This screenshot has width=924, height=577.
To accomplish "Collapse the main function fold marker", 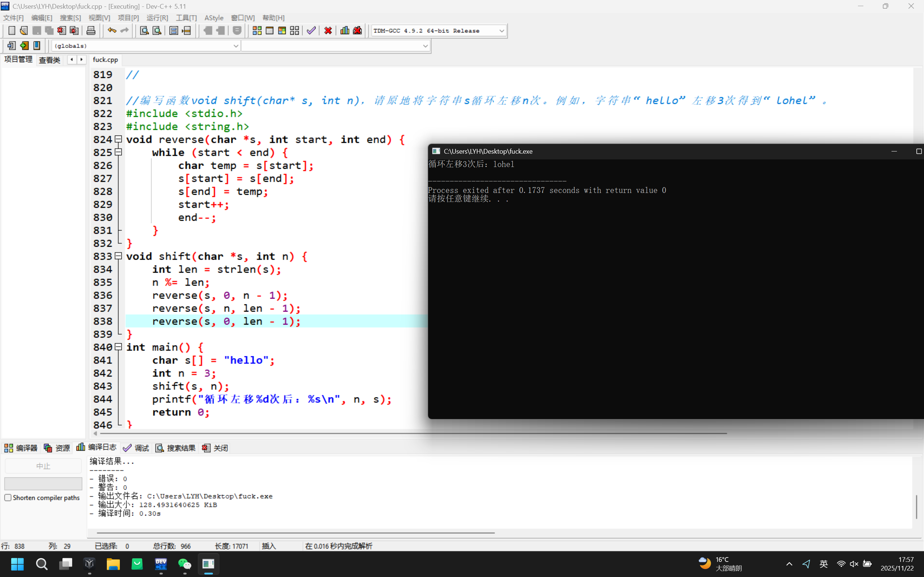I will (x=118, y=347).
